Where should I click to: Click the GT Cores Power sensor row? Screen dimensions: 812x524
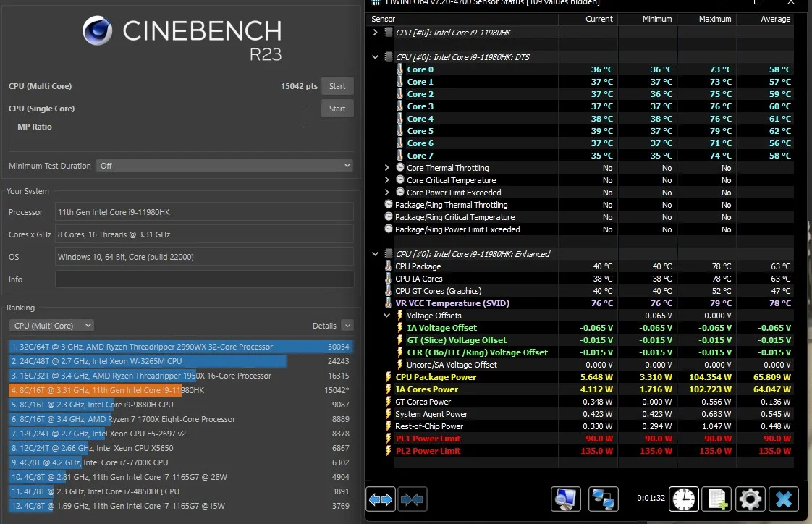point(589,402)
